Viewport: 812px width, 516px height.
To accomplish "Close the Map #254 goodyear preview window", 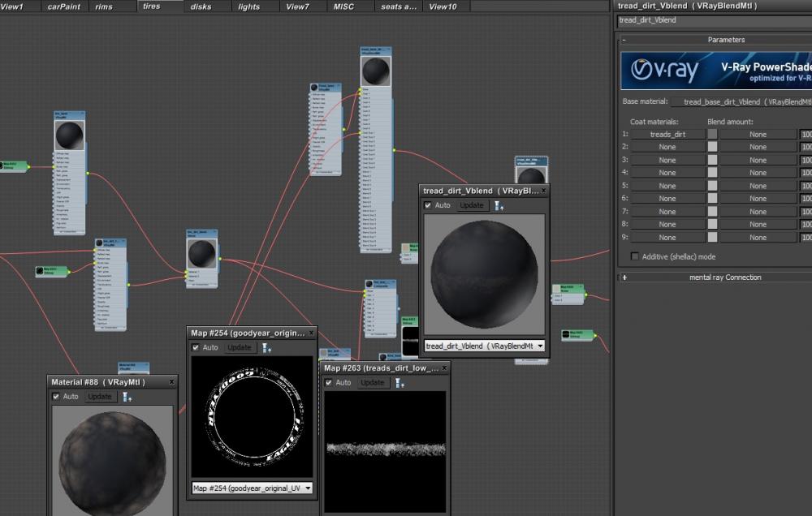I will click(x=310, y=333).
